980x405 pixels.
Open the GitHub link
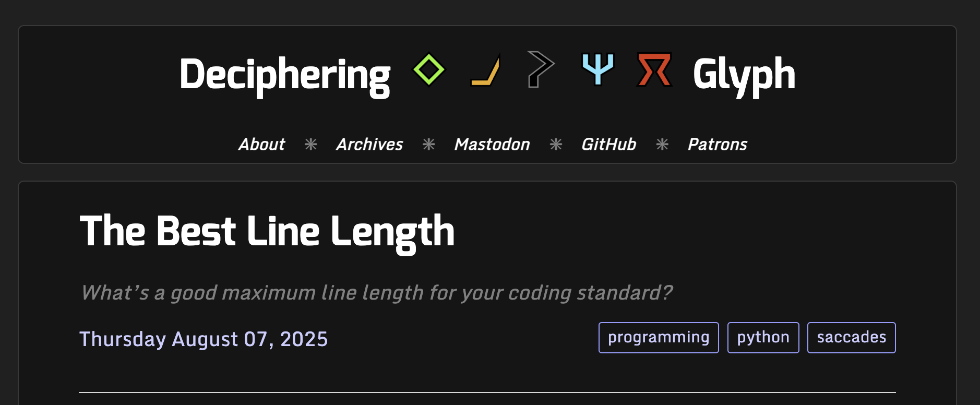click(x=609, y=144)
